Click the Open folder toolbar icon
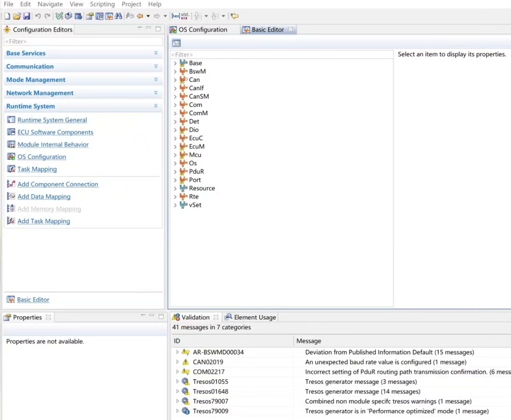This screenshot has height=420, width=511. coord(17,16)
